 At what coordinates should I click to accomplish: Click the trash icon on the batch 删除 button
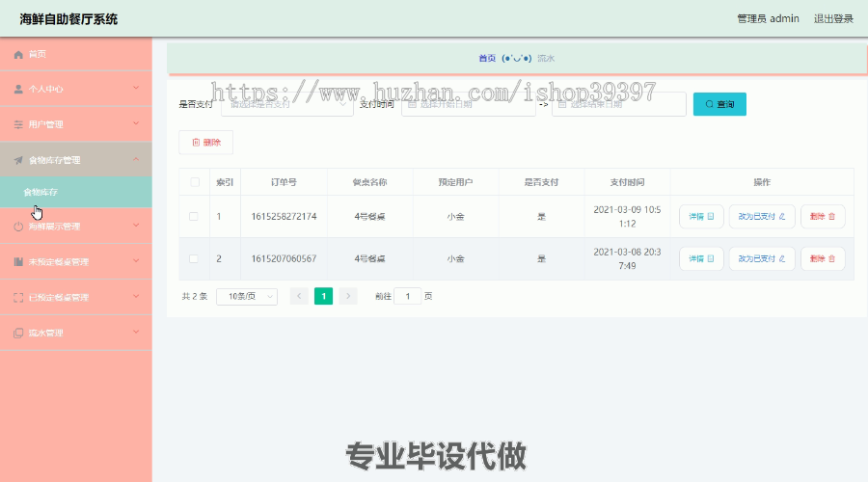point(196,143)
